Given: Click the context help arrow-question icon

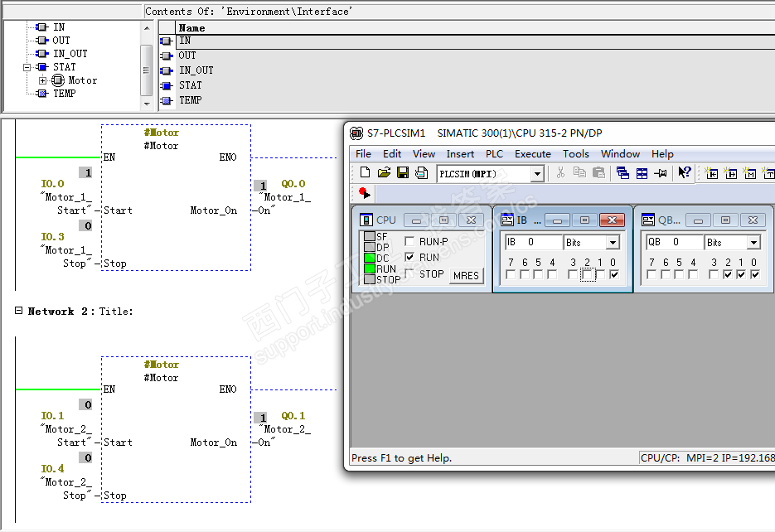Looking at the screenshot, I should point(684,172).
